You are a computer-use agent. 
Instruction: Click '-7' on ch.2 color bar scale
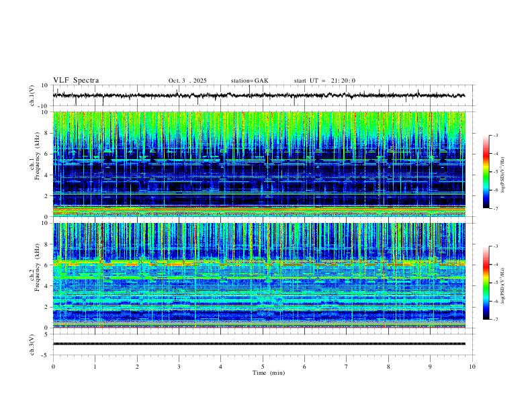[x=495, y=320]
